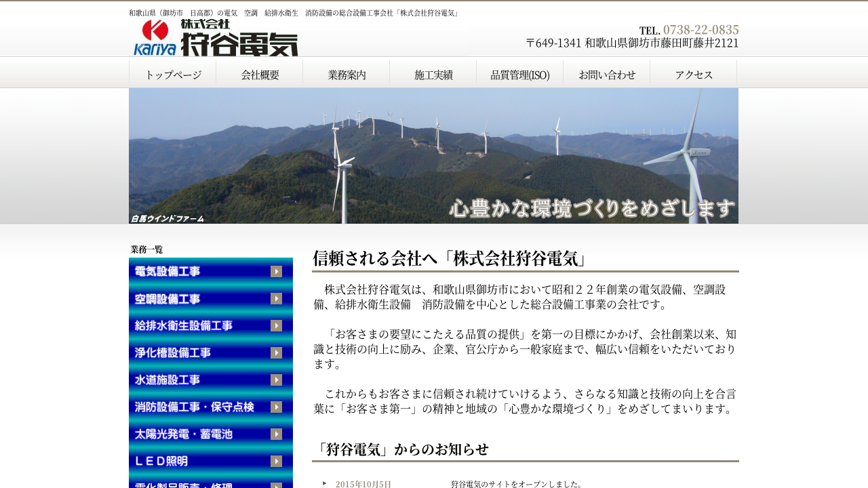868x488 pixels.
Task: Open 品質管理(ISO) navigation item
Action: pos(520,75)
